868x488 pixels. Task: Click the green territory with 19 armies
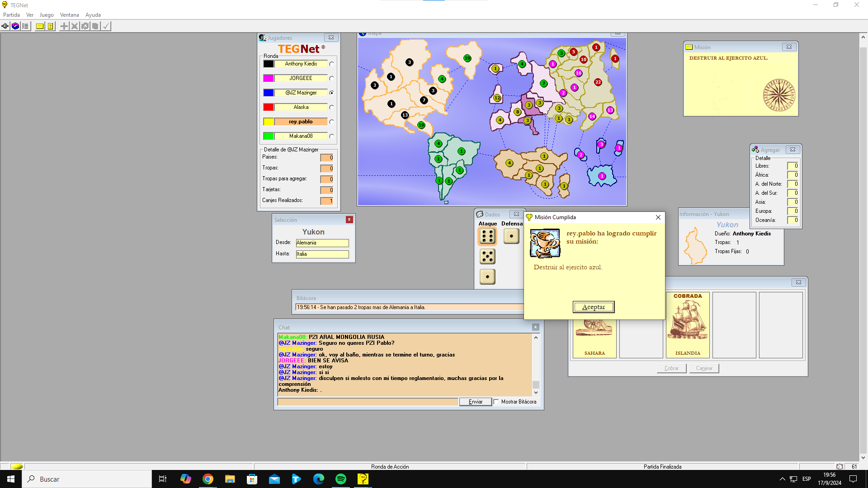(421, 125)
